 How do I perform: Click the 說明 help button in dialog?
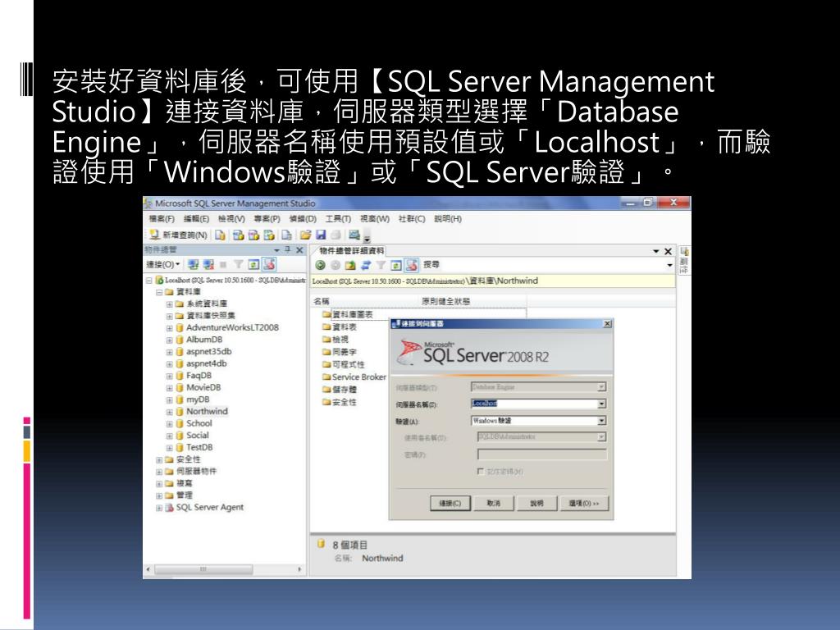pyautogui.click(x=536, y=503)
